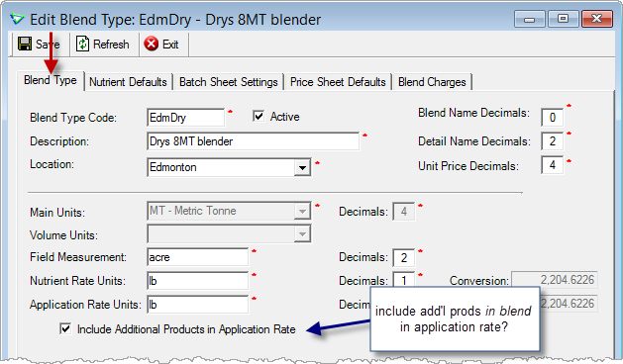Uncheck Include Additional Products in Application Rate
Image resolution: width=623 pixels, height=364 pixels.
pyautogui.click(x=65, y=328)
